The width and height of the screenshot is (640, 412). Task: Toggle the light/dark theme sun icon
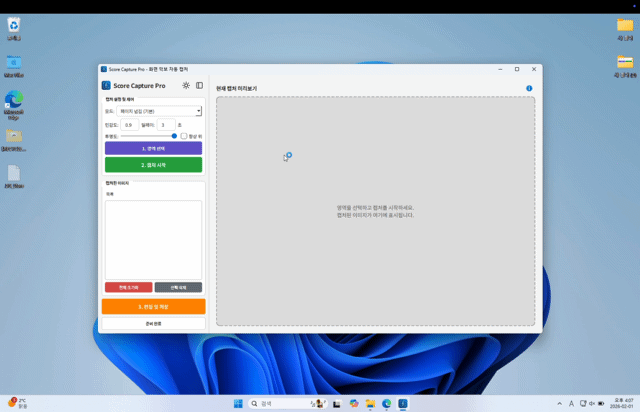pos(186,86)
